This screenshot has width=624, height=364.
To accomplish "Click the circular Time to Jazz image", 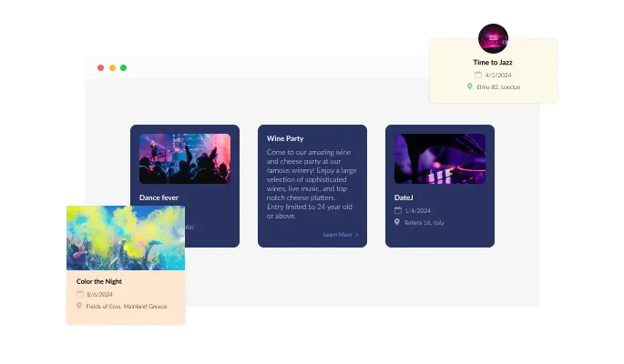I will point(494,37).
